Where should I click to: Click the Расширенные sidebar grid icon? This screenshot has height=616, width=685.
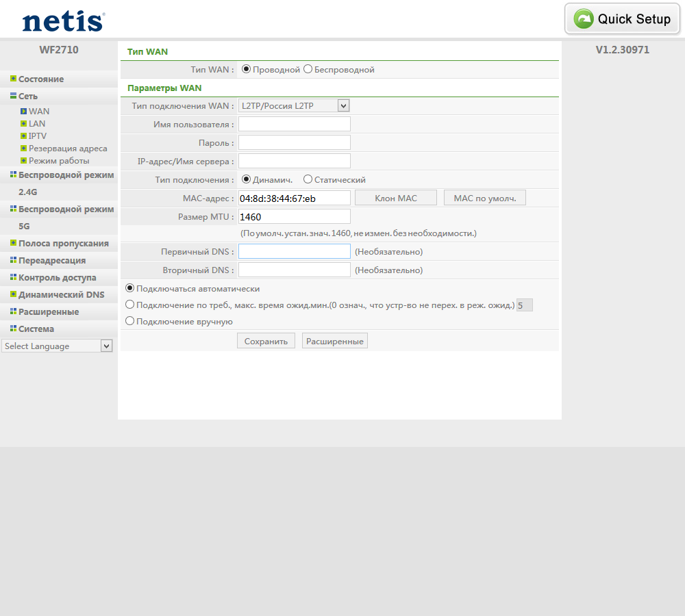tap(13, 311)
